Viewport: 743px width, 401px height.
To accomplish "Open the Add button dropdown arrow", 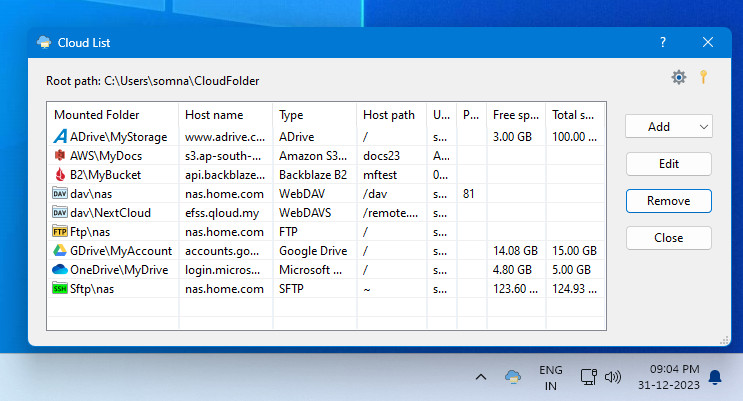I will (704, 127).
